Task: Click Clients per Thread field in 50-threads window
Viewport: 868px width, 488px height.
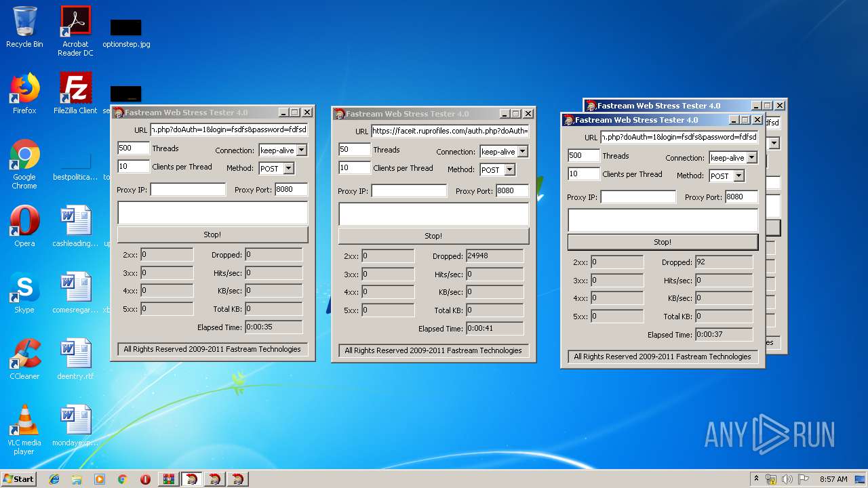Action: coord(355,167)
